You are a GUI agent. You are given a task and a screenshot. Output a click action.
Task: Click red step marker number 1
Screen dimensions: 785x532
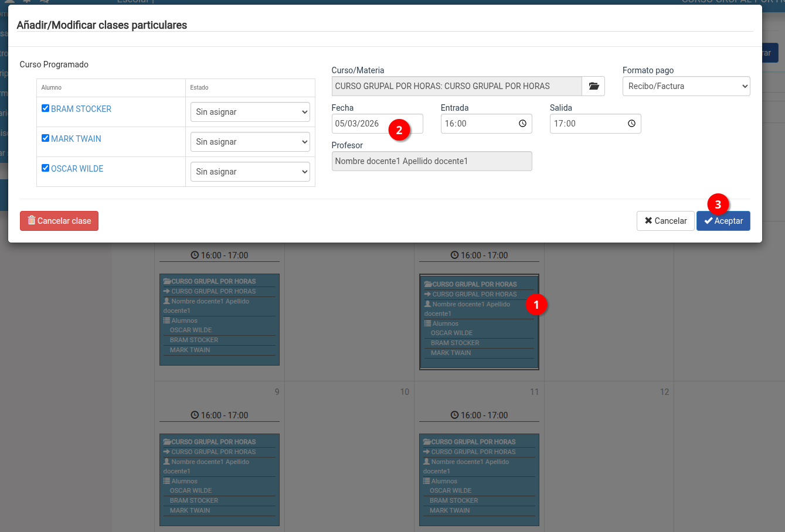click(536, 305)
